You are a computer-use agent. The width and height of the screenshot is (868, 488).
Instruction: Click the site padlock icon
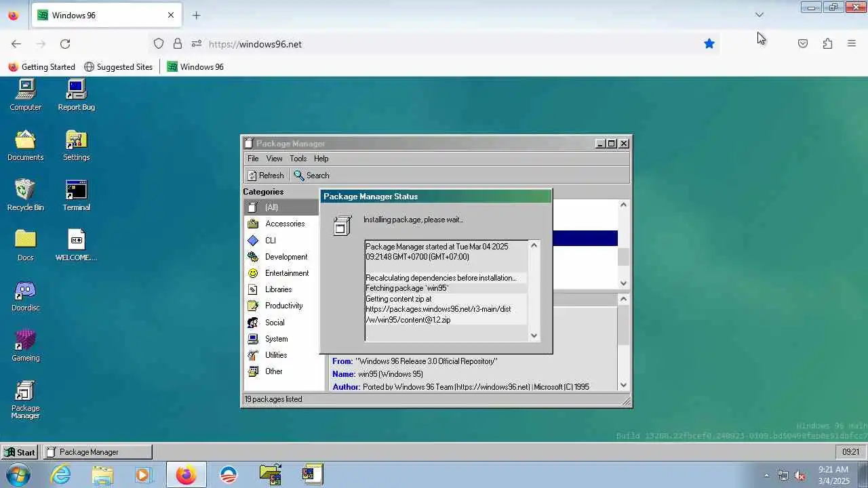click(178, 43)
